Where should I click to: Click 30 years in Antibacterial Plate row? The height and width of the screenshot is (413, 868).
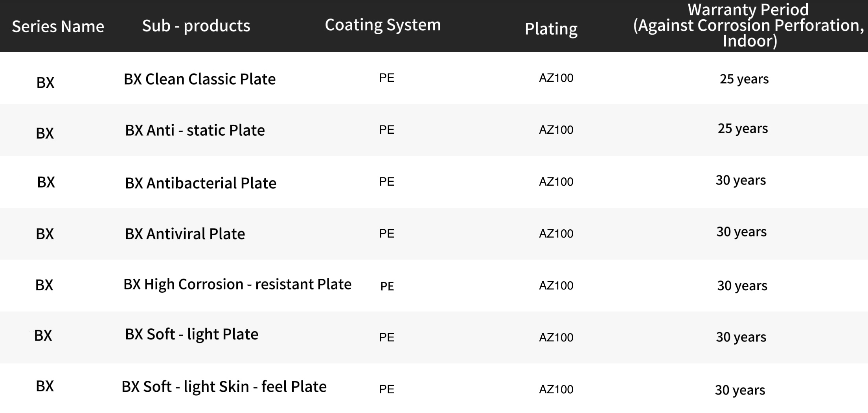pyautogui.click(x=741, y=180)
